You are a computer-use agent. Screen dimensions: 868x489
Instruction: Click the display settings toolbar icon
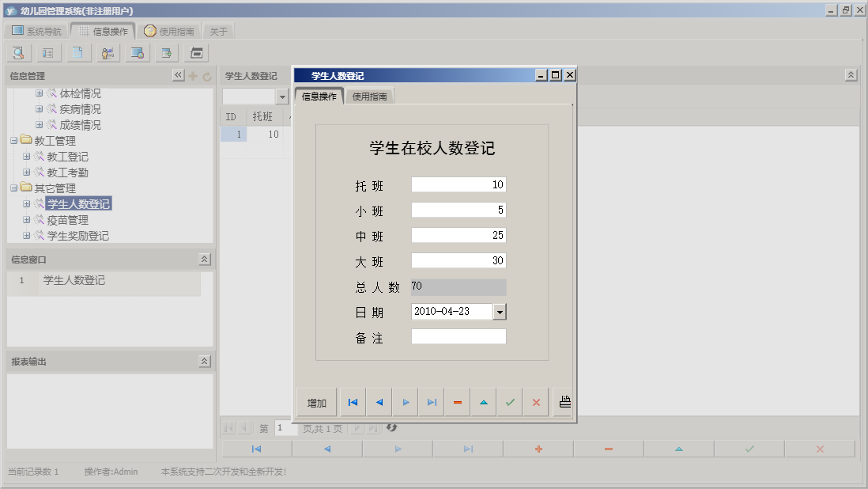click(x=135, y=52)
